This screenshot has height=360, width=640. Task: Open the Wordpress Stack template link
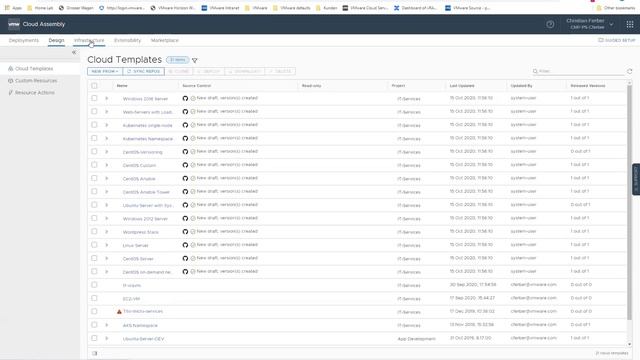pos(140,232)
